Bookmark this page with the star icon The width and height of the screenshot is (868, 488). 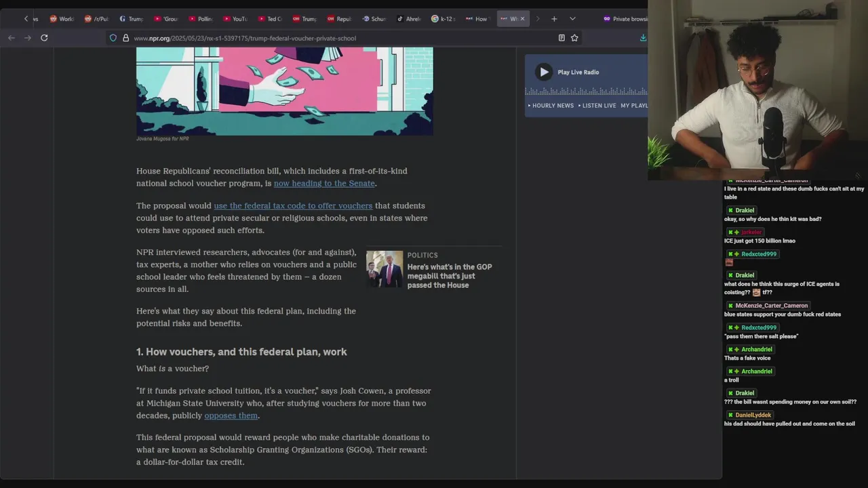point(574,38)
